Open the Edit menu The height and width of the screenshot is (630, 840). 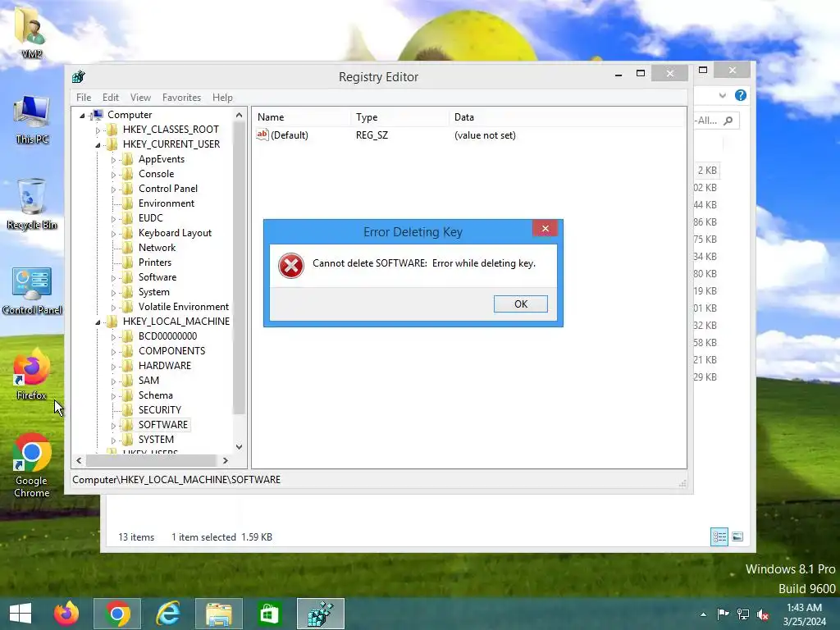point(111,98)
